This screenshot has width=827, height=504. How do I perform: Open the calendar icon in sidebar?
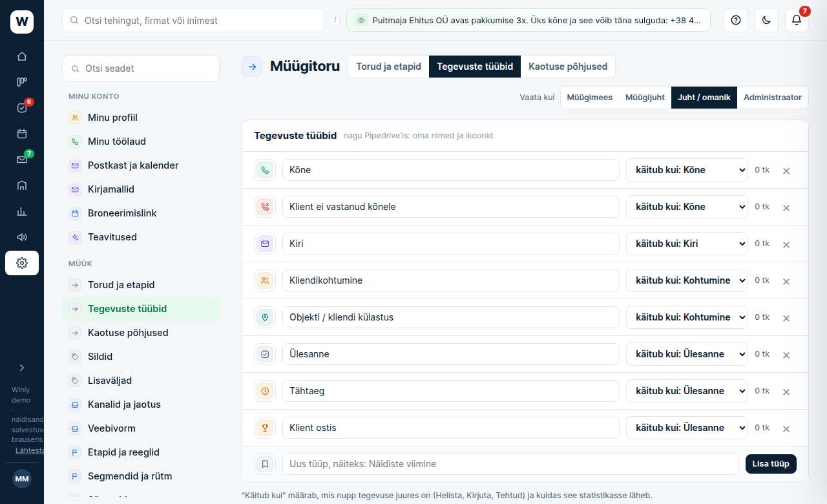[x=22, y=134]
